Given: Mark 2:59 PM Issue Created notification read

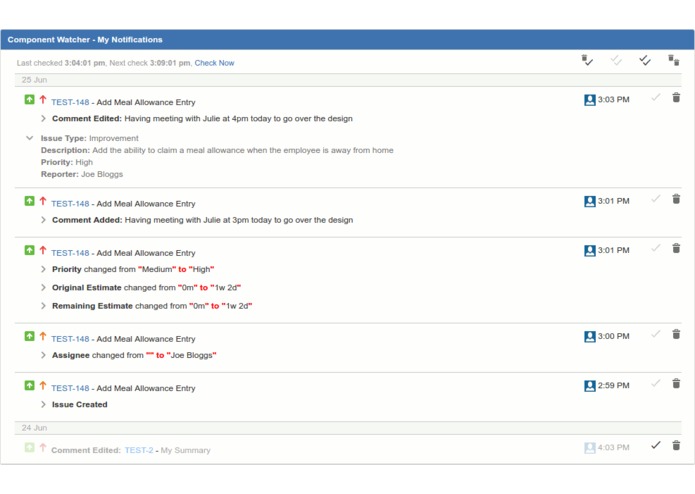Looking at the screenshot, I should point(656,383).
